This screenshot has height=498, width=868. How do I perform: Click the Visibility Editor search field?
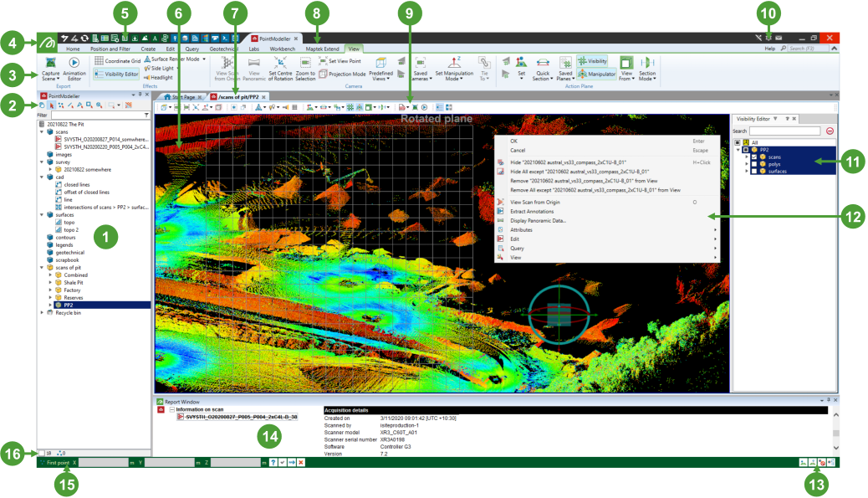click(x=784, y=131)
